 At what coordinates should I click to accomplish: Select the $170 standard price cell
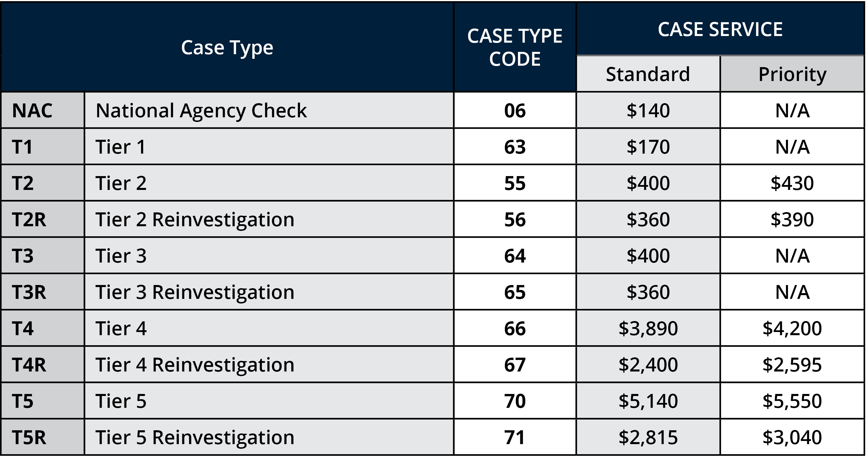click(648, 147)
